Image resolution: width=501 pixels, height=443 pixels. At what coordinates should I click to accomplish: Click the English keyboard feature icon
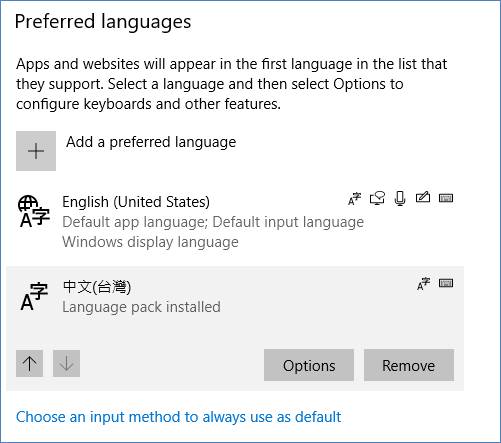pyautogui.click(x=446, y=198)
